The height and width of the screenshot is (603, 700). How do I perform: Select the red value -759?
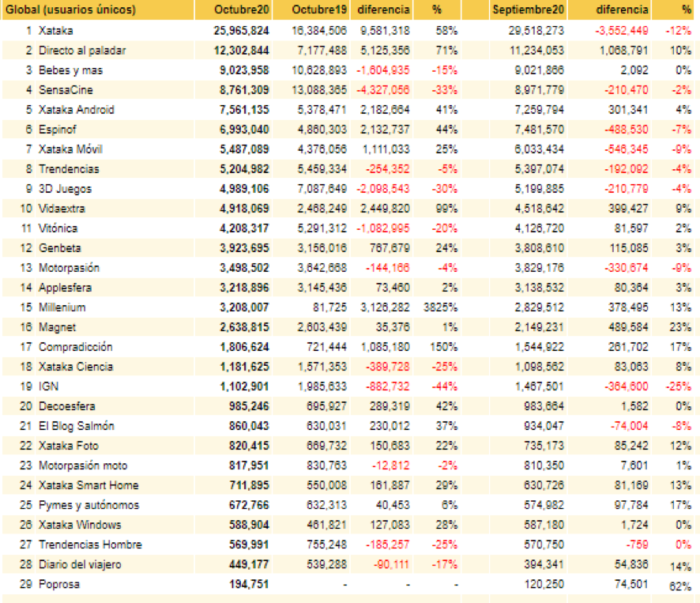tap(637, 545)
